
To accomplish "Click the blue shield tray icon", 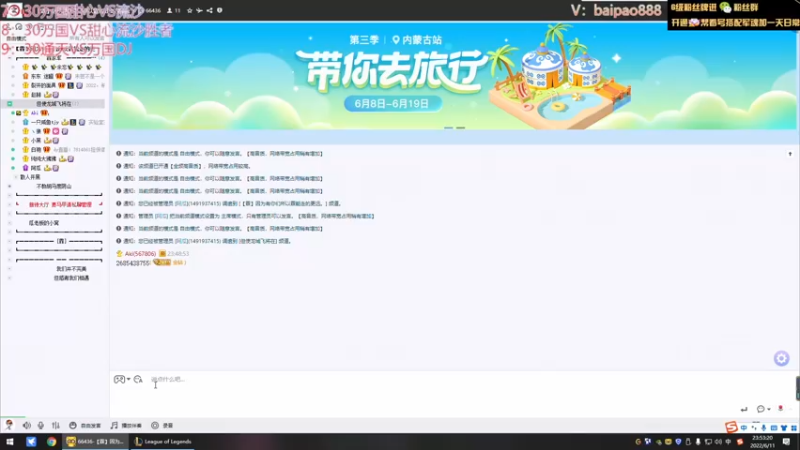I will pyautogui.click(x=678, y=442).
